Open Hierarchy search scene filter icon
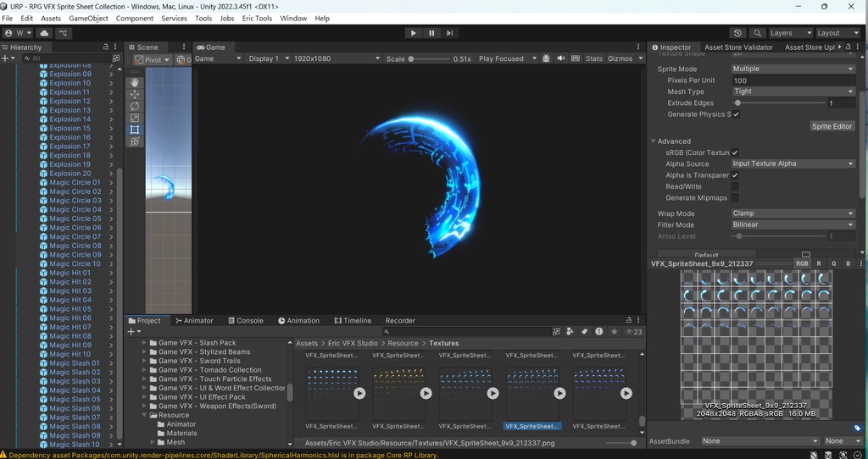 point(115,58)
